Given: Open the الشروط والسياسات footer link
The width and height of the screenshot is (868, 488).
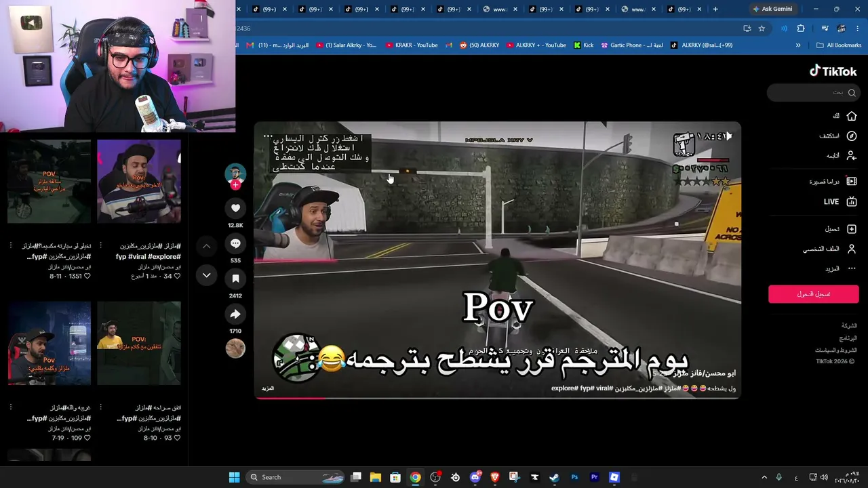Looking at the screenshot, I should (x=836, y=350).
